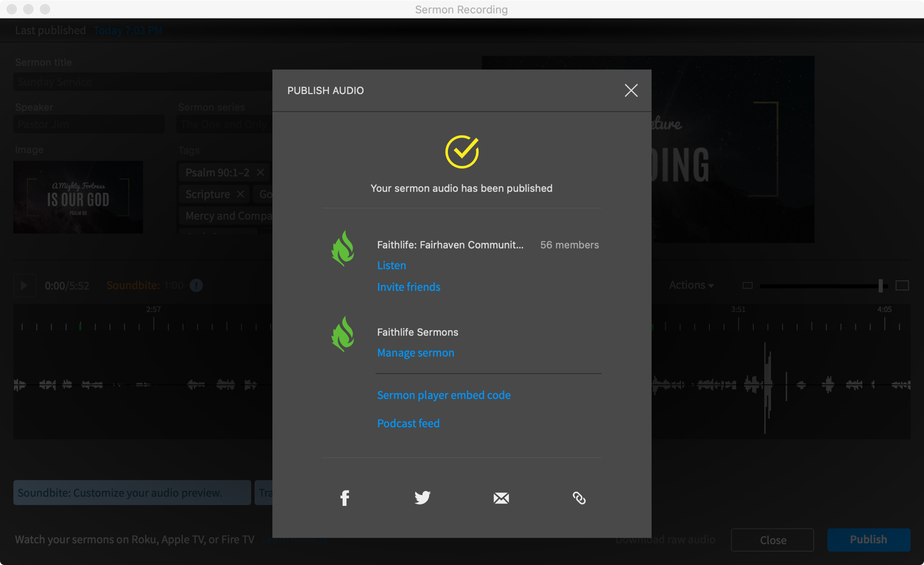
Task: Play the sermon recording
Action: [24, 285]
